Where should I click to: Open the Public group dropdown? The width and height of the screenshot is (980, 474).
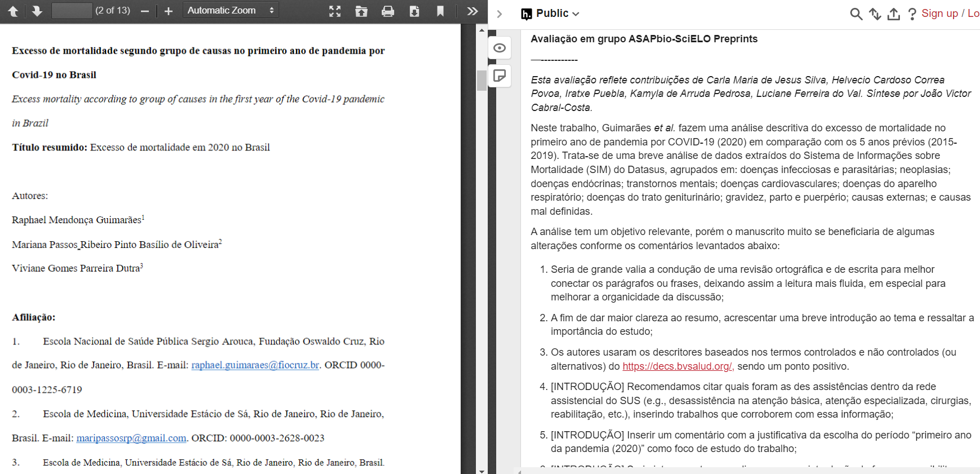(550, 14)
